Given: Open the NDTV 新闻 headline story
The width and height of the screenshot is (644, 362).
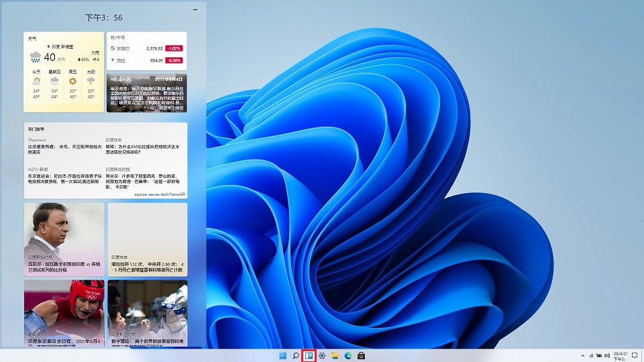Looking at the screenshot, I should tap(64, 178).
